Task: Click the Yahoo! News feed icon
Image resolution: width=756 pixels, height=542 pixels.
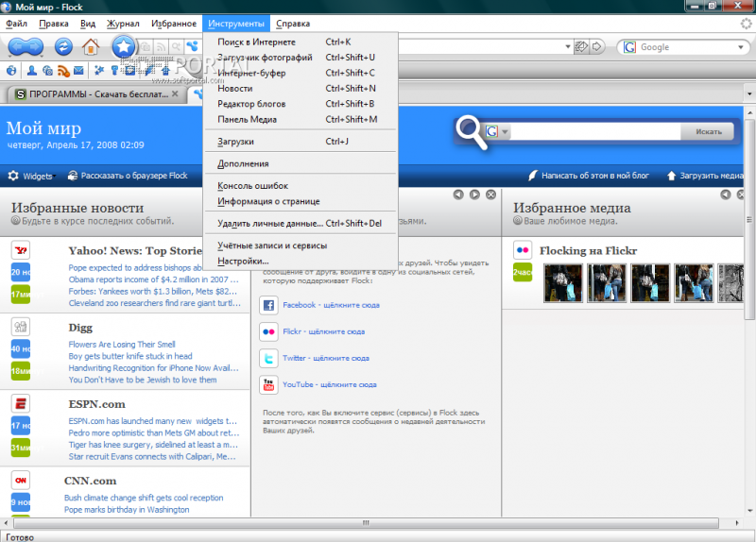Action: tap(20, 250)
